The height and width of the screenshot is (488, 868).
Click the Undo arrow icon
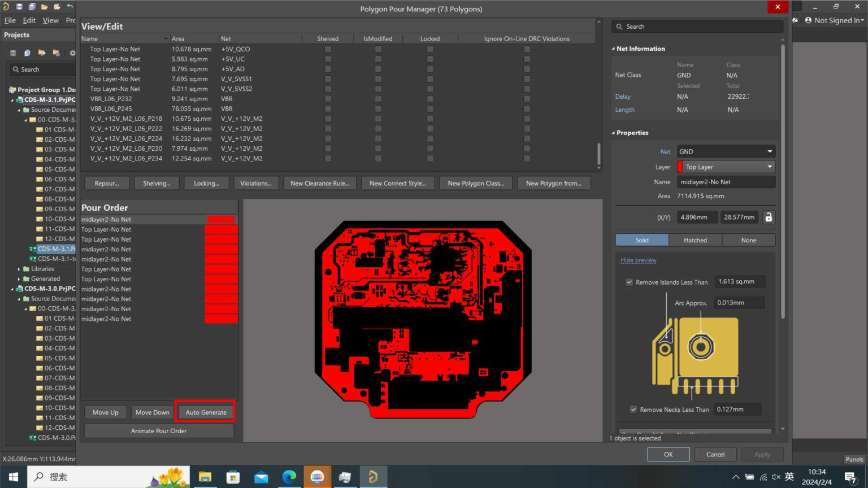click(x=70, y=7)
